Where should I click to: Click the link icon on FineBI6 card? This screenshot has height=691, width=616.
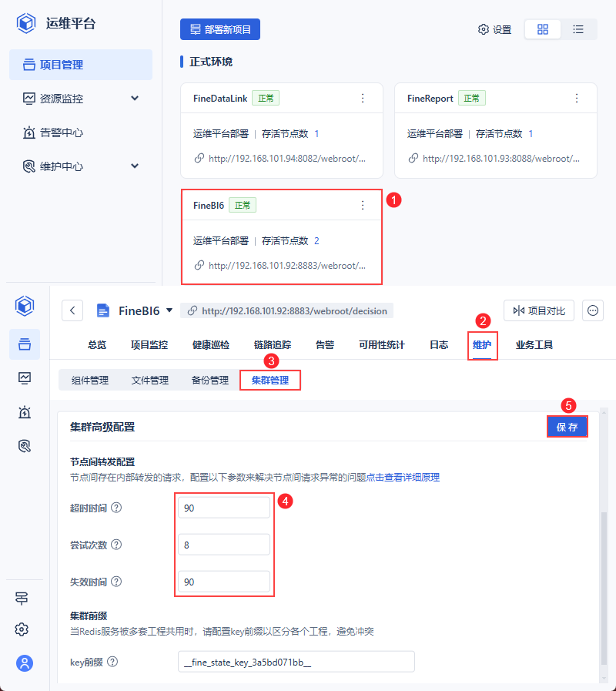point(199,265)
